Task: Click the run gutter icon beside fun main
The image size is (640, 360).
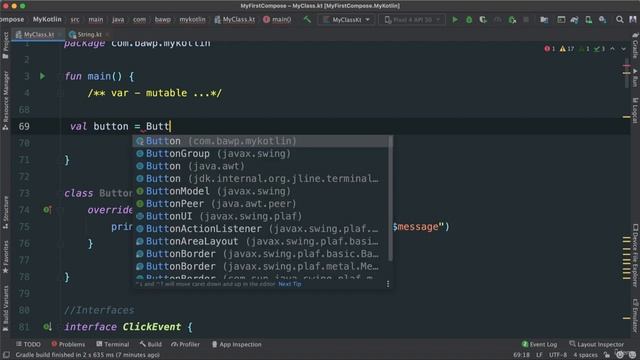Action: 42,76
